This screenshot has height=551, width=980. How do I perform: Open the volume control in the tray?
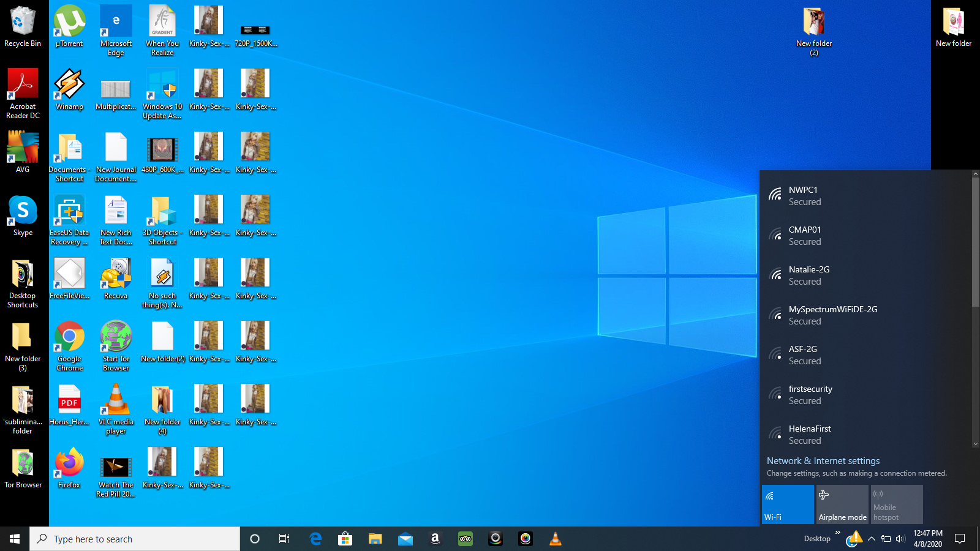(900, 539)
